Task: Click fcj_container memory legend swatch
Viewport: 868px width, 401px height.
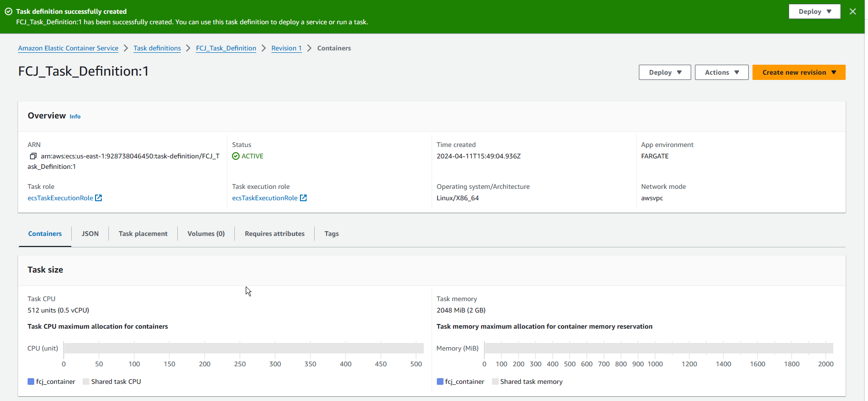Action: [440, 381]
